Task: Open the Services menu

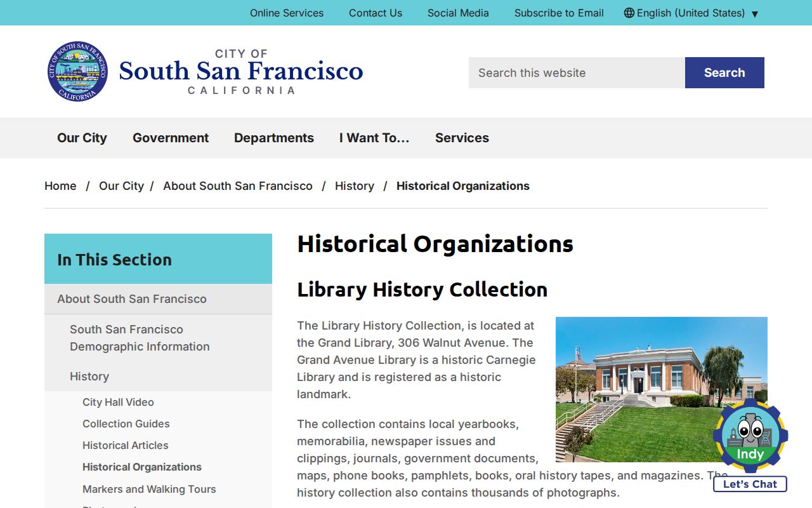Action: (x=462, y=138)
